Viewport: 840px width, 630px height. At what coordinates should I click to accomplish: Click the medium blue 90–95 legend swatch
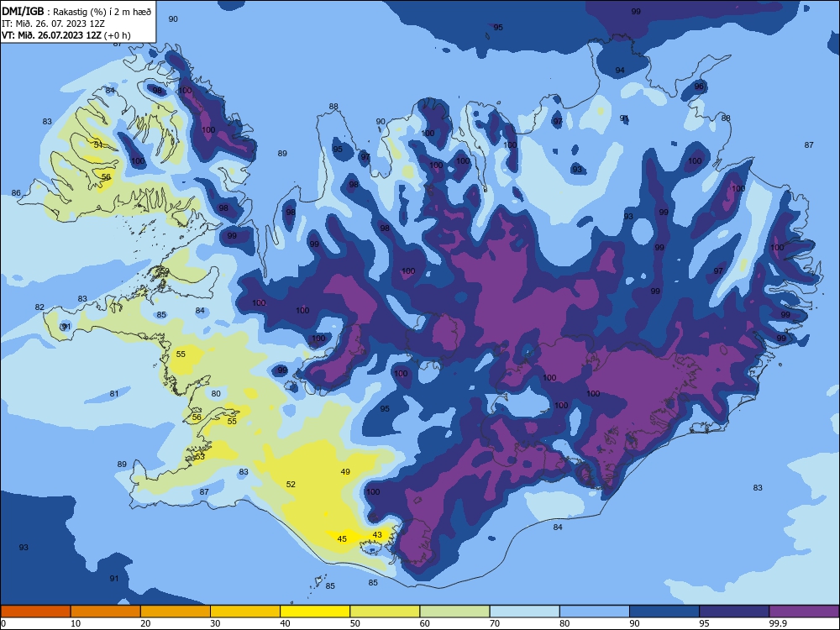664,612
